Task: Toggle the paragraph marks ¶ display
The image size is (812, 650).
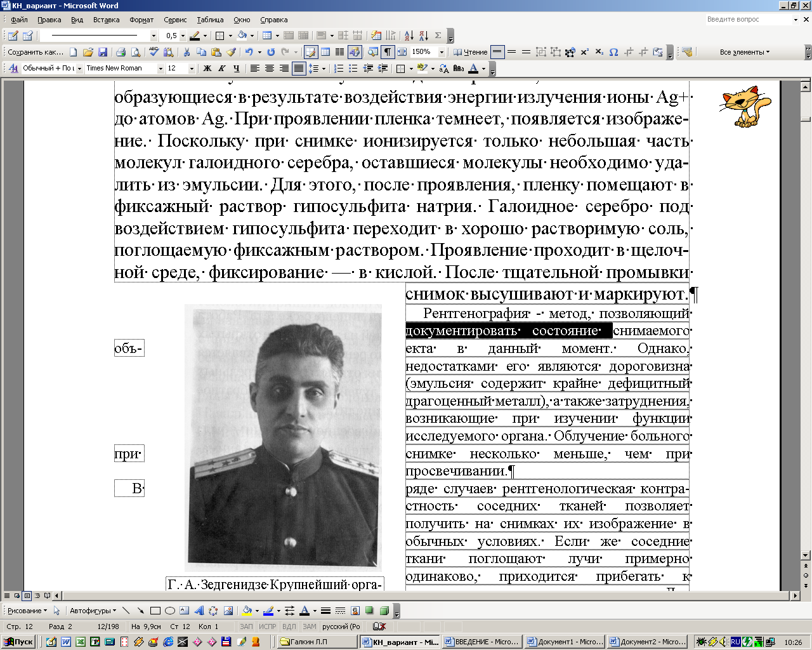Action: pyautogui.click(x=387, y=52)
